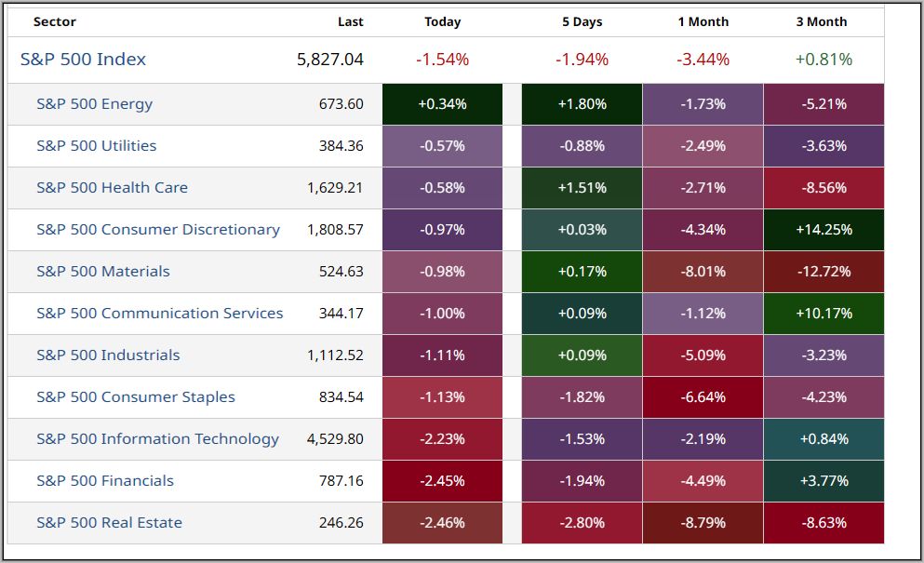924x563 pixels.
Task: Click S&P 500 Materials sector link
Action: tap(102, 272)
